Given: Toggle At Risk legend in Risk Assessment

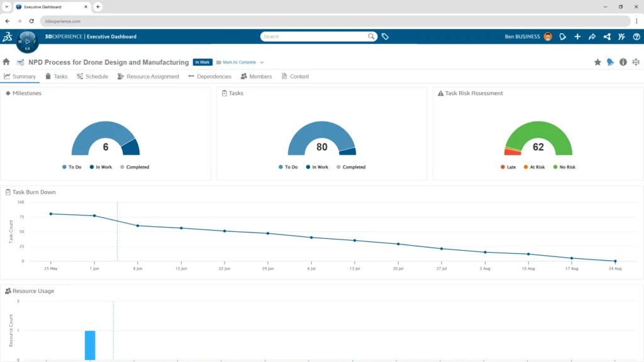Looking at the screenshot, I should [x=534, y=167].
